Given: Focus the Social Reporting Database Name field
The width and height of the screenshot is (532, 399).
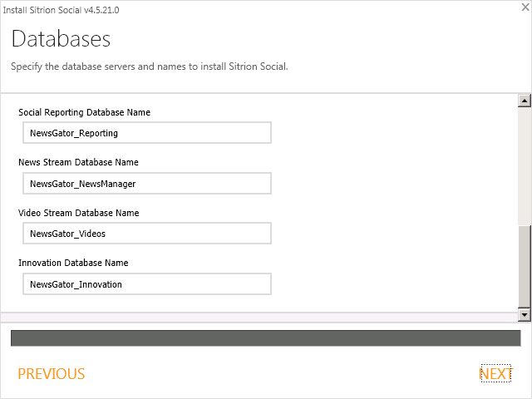Looking at the screenshot, I should [x=147, y=133].
